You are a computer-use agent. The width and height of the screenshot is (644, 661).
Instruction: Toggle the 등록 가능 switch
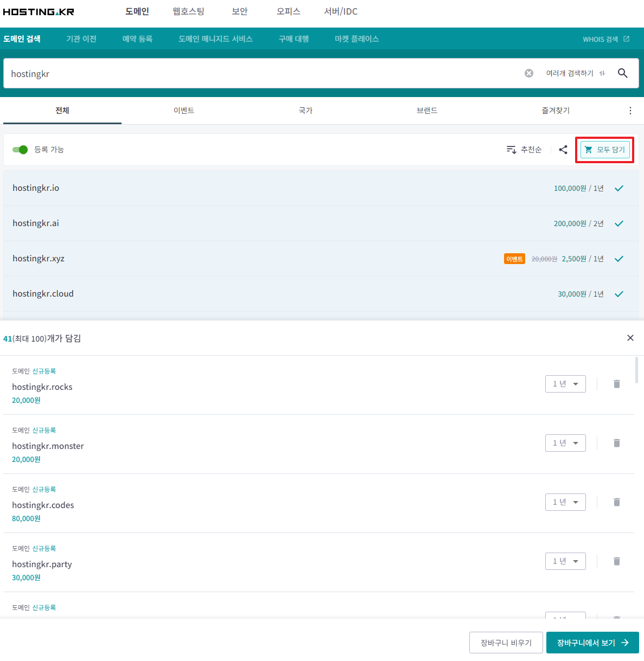pos(20,150)
